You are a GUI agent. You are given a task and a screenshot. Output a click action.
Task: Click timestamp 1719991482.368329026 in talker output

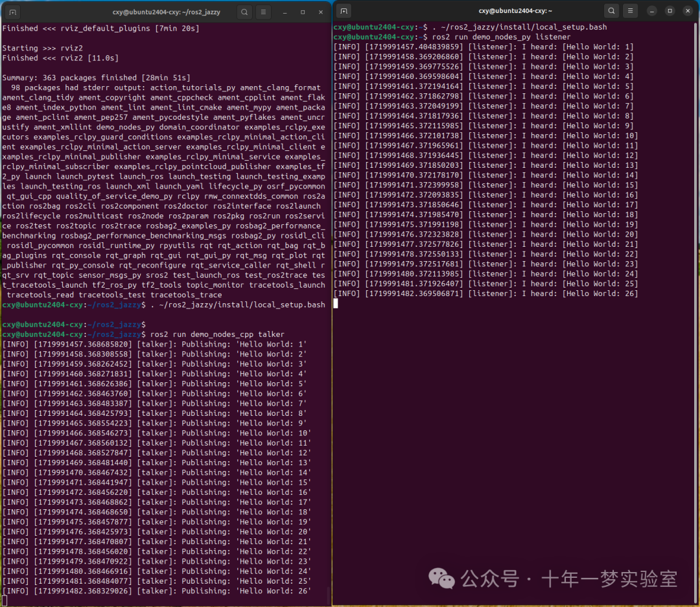(x=83, y=591)
